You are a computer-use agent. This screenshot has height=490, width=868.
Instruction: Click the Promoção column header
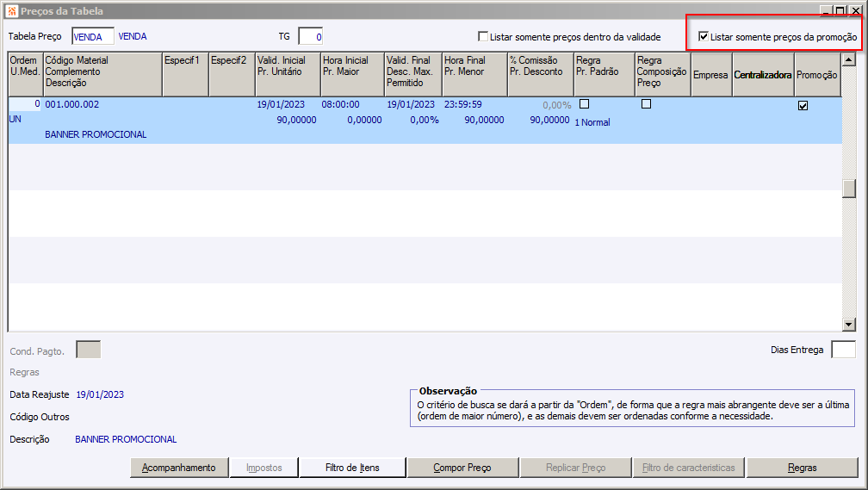coord(818,75)
